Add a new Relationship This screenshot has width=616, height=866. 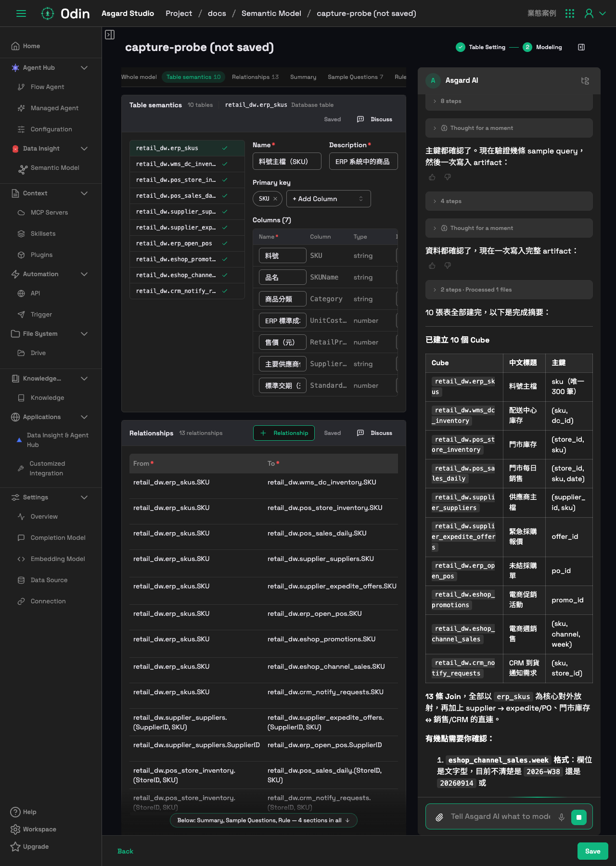coord(284,433)
